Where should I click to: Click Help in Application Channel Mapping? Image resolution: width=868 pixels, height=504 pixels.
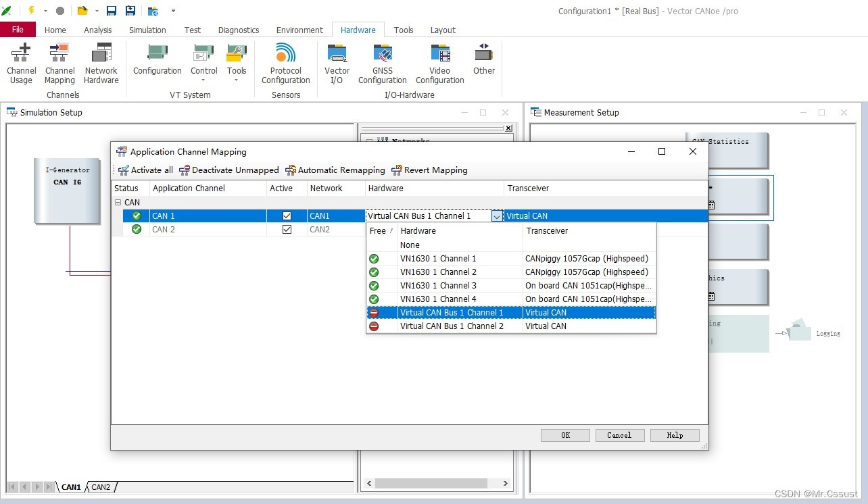[x=675, y=435]
